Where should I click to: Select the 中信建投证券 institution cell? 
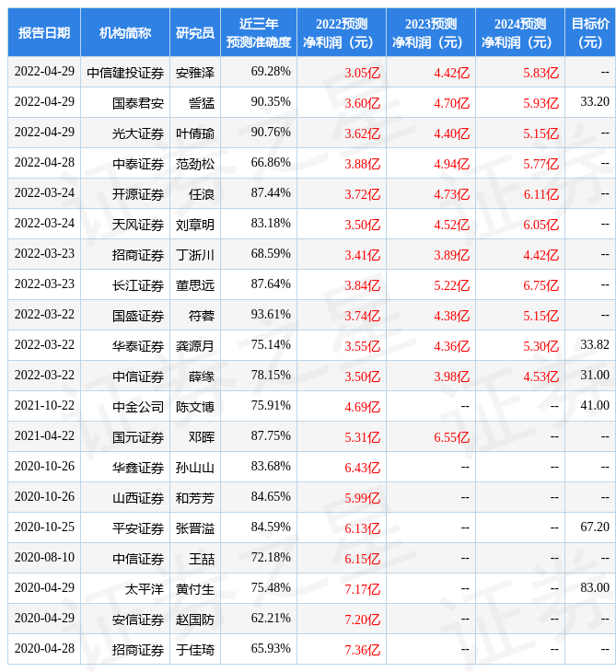coord(125,73)
